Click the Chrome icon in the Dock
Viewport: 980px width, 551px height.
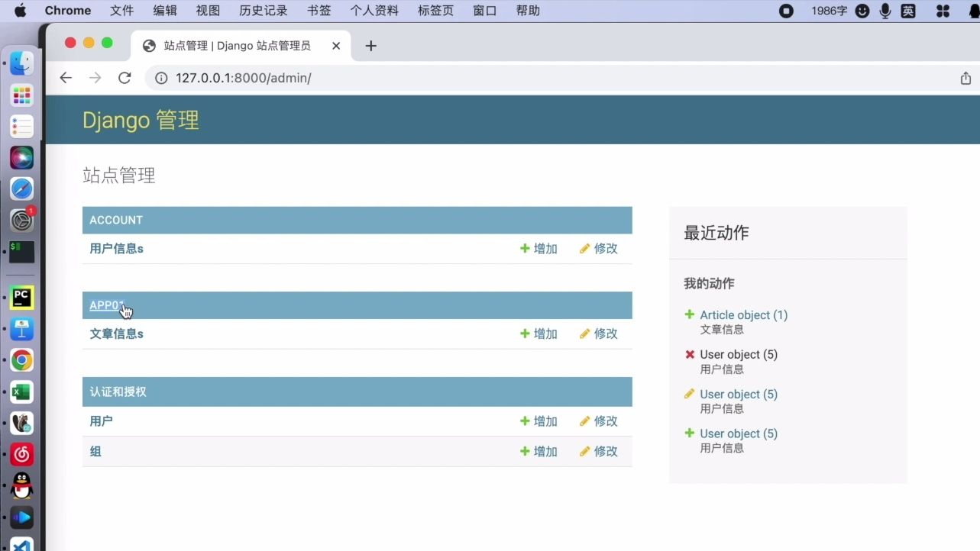click(x=21, y=360)
